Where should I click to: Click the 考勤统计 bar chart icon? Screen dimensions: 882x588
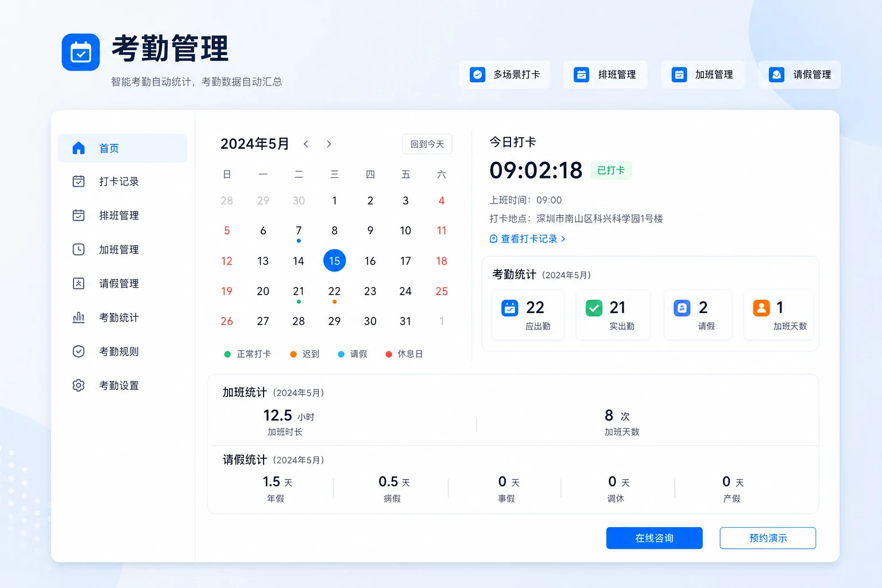tap(79, 317)
